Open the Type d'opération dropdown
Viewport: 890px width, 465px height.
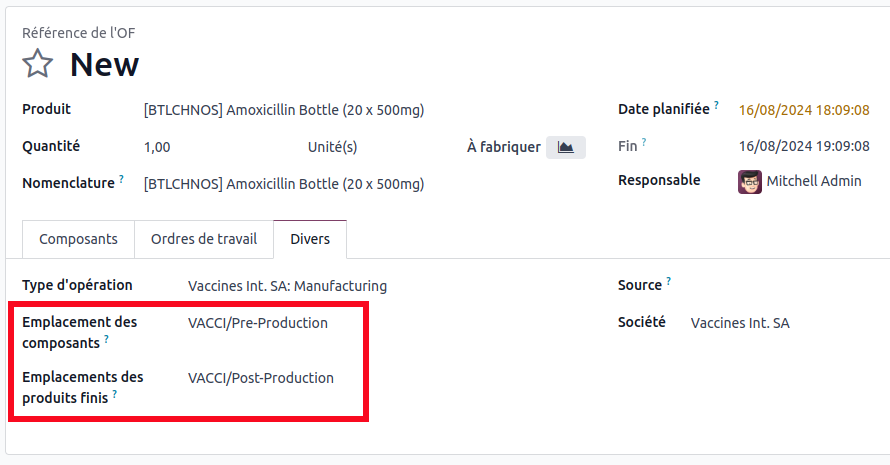(x=287, y=286)
